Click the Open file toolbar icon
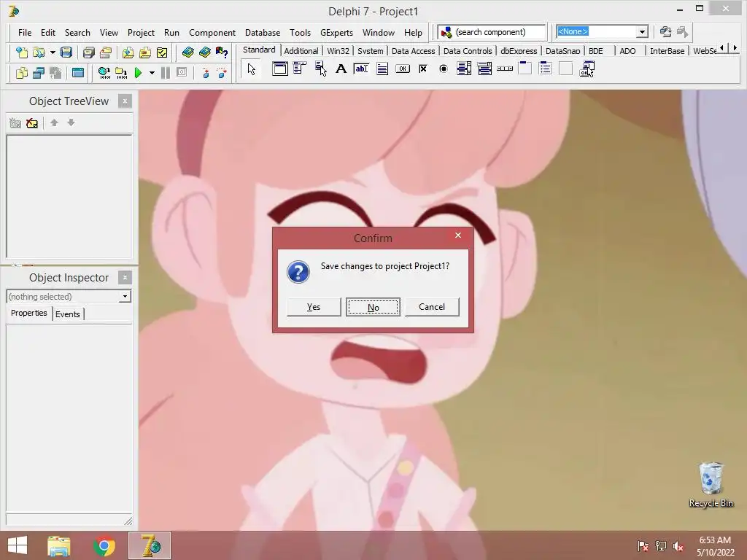Image resolution: width=747 pixels, height=560 pixels. (x=39, y=52)
